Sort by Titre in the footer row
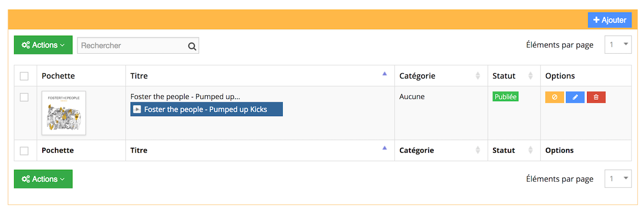The width and height of the screenshot is (644, 210). tap(384, 148)
